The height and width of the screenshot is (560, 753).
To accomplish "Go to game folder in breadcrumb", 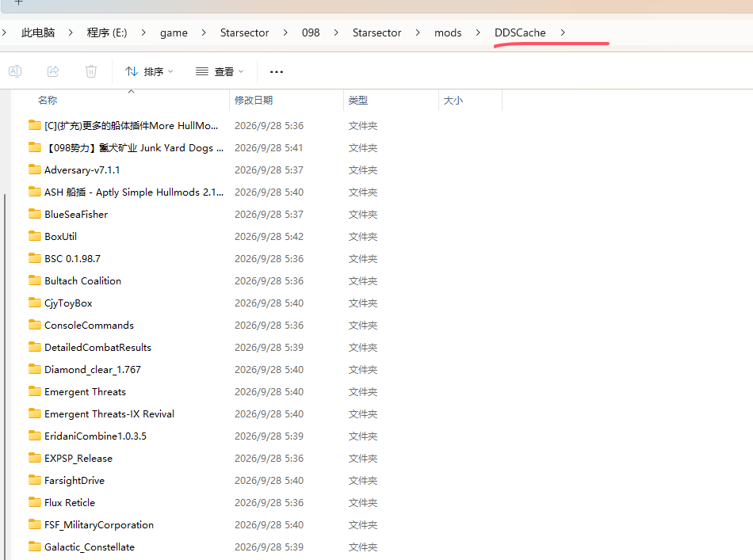I will pos(174,32).
